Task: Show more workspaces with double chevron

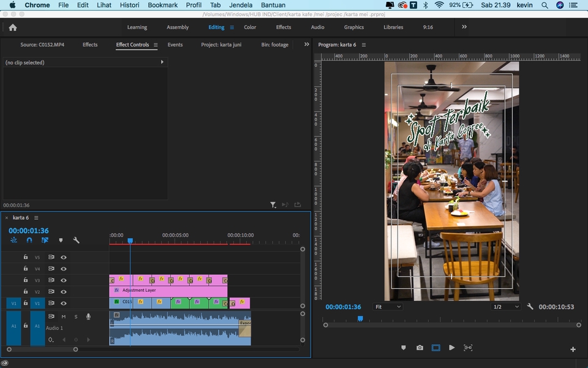Action: click(464, 27)
